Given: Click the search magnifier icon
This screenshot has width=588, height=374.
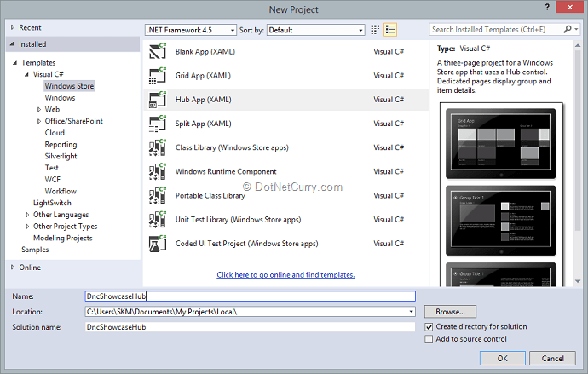Looking at the screenshot, I should coord(568,29).
